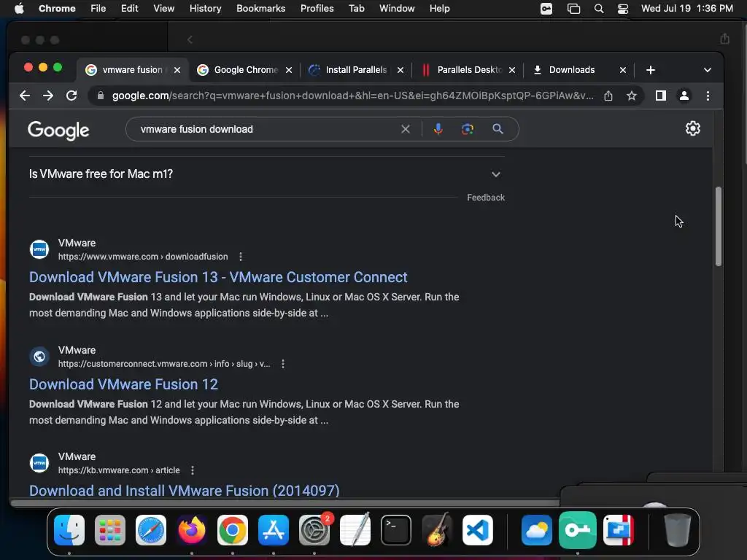Viewport: 747px width, 560px height.
Task: Switch to the Downloads tab
Action: tap(572, 70)
